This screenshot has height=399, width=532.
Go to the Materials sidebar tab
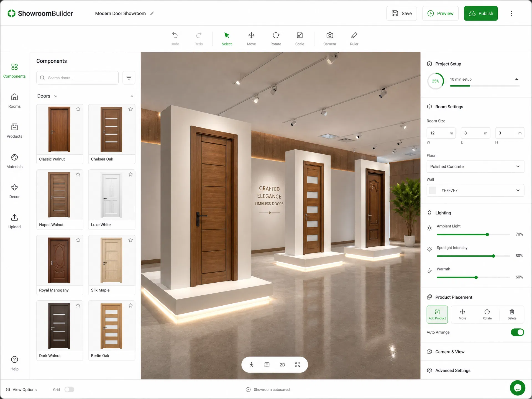tap(14, 161)
